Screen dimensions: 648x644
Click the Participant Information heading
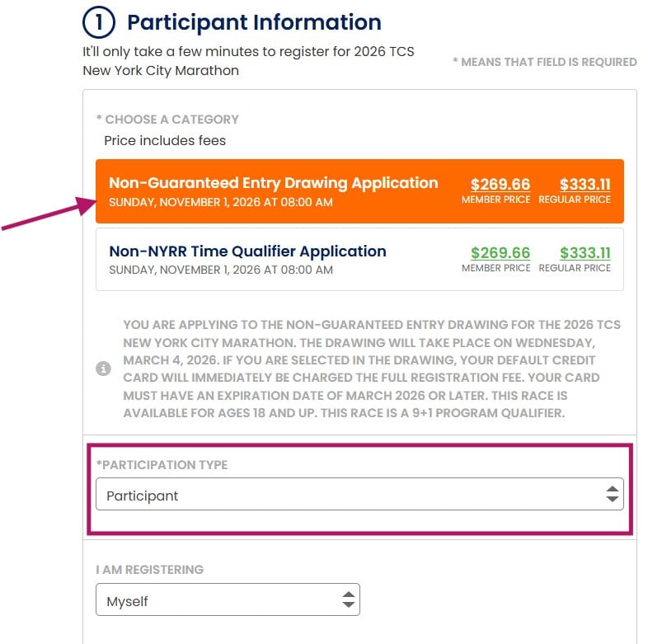click(x=254, y=22)
